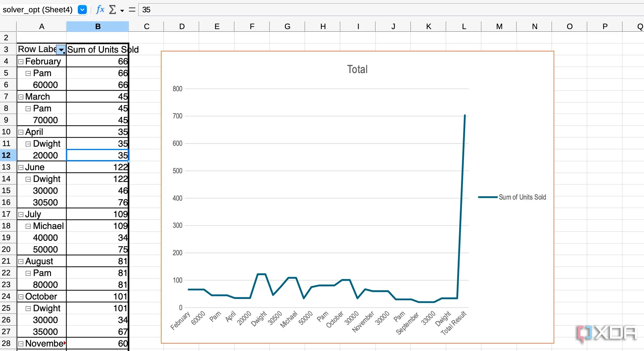Click the 'Michael' x-axis label in chart
Screen dimensions: 644x351
(289, 319)
